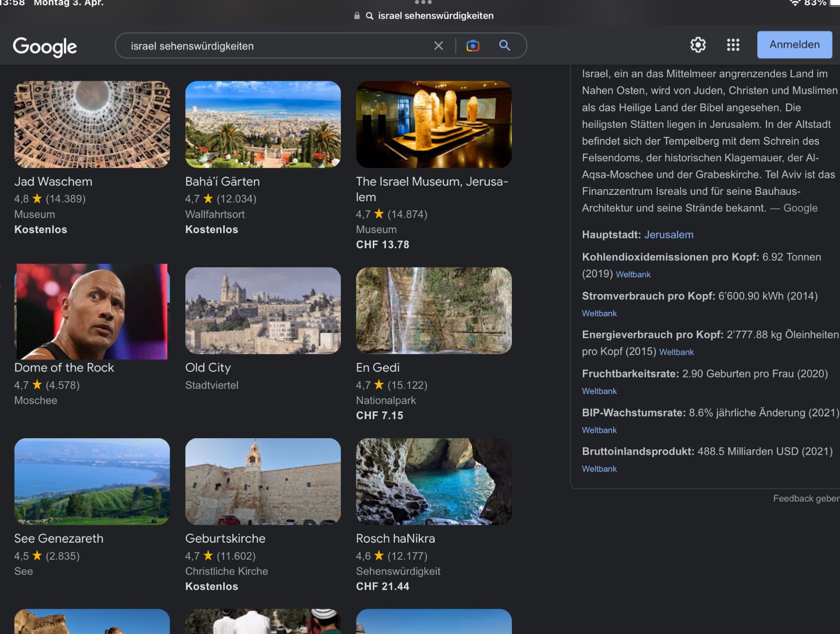Click the En Gedi title
This screenshot has width=840, height=634.
click(x=378, y=368)
